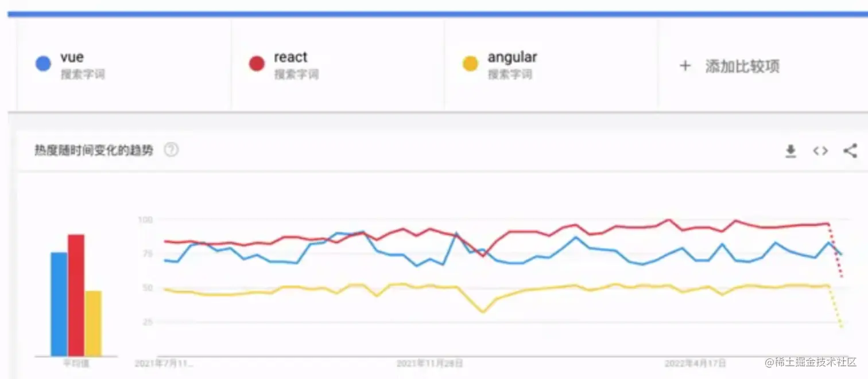Click the 热度随时间变化的趋势 heading
This screenshot has width=868, height=379.
94,150
